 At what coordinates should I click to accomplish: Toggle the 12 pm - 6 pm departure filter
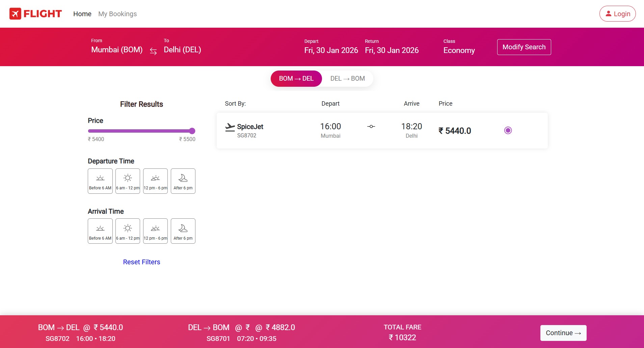pyautogui.click(x=155, y=181)
